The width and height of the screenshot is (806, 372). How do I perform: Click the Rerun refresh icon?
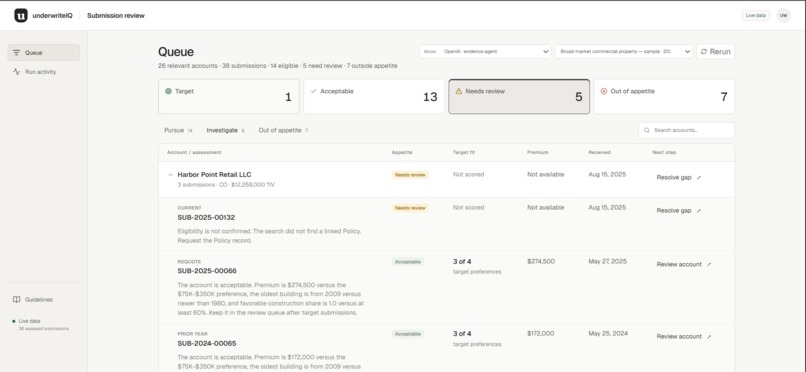pos(704,52)
